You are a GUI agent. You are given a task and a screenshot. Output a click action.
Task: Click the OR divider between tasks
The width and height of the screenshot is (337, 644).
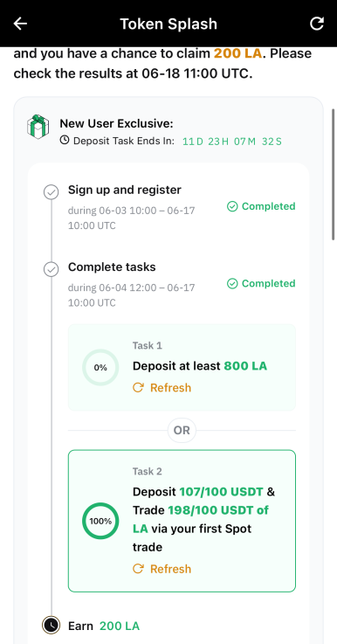pos(182,431)
